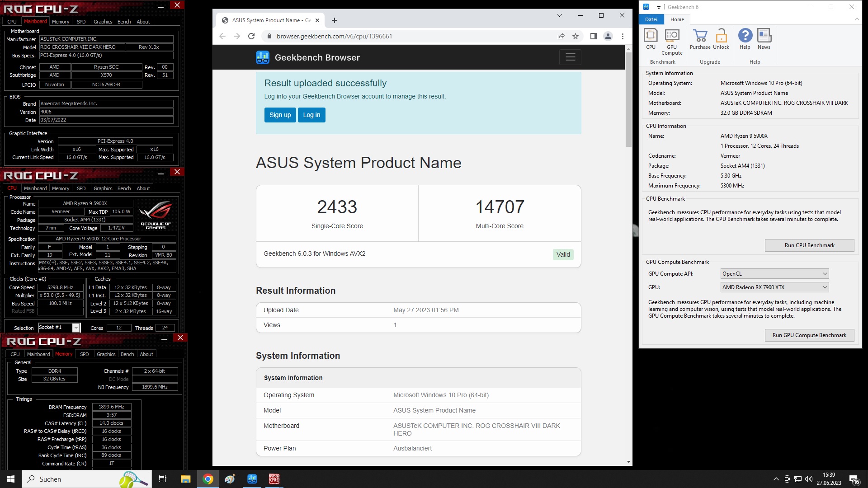Click the site info lock icon
Image resolution: width=868 pixels, height=488 pixels.
click(x=269, y=36)
